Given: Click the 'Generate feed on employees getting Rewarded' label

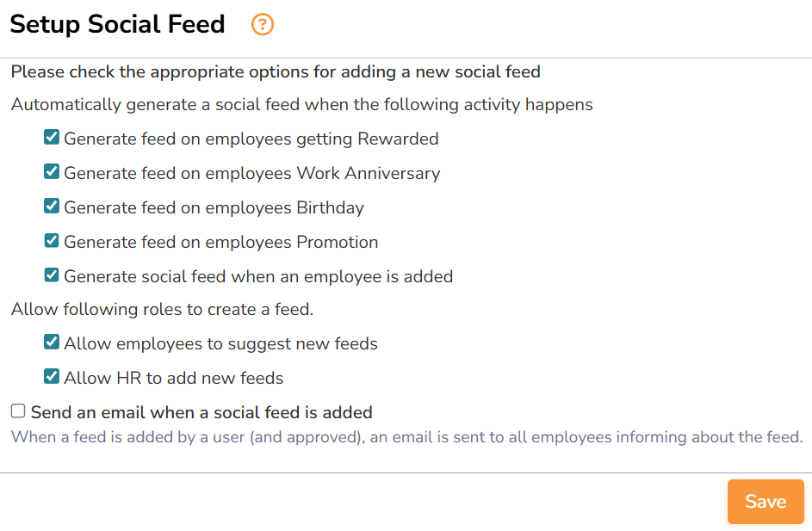Looking at the screenshot, I should 251,139.
